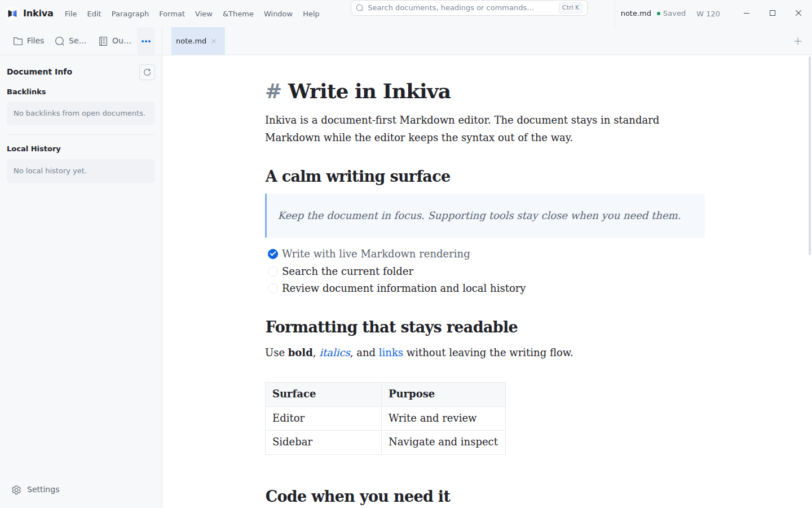The height and width of the screenshot is (508, 812).
Task: Open the Help menu
Action: pos(311,14)
